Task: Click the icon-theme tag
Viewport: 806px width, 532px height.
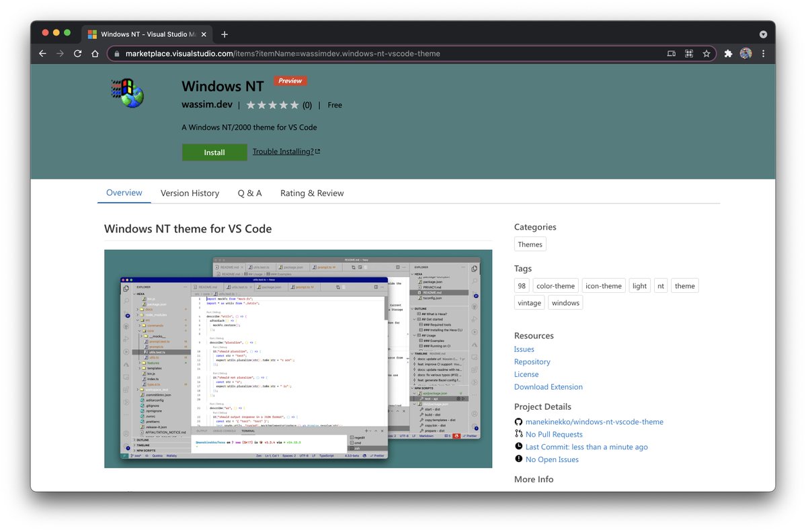Action: pos(604,286)
